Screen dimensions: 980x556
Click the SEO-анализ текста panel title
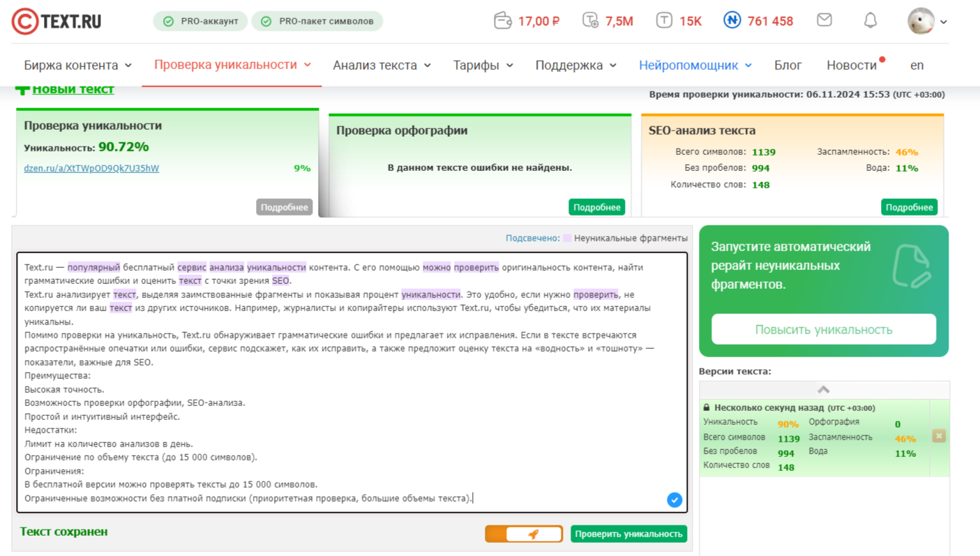[702, 130]
